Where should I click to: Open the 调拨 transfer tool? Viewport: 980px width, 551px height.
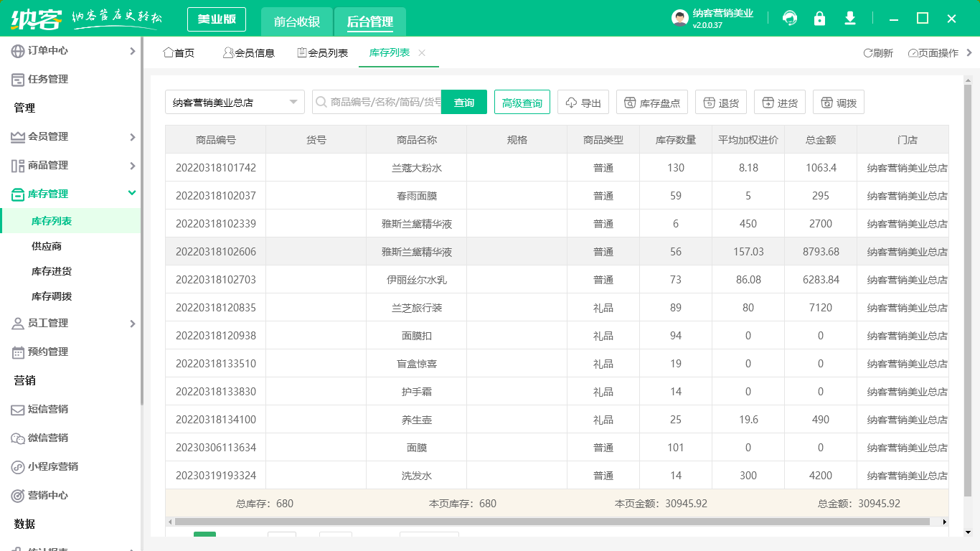coord(839,101)
